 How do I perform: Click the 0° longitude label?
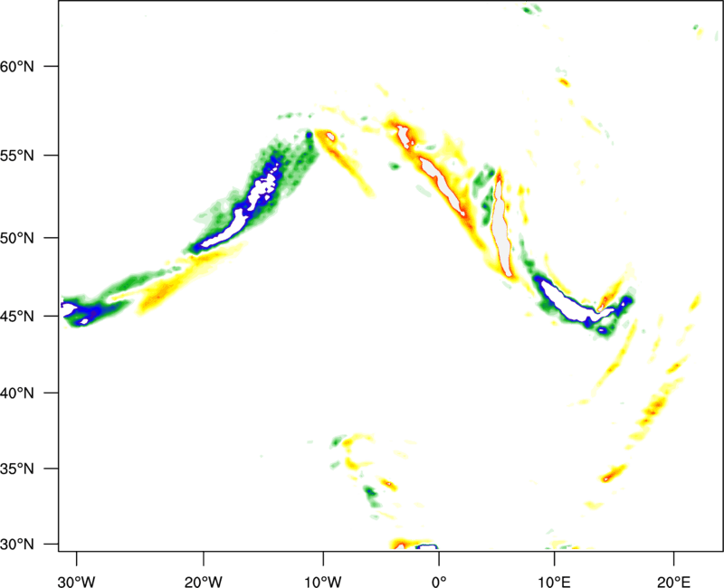point(439,582)
